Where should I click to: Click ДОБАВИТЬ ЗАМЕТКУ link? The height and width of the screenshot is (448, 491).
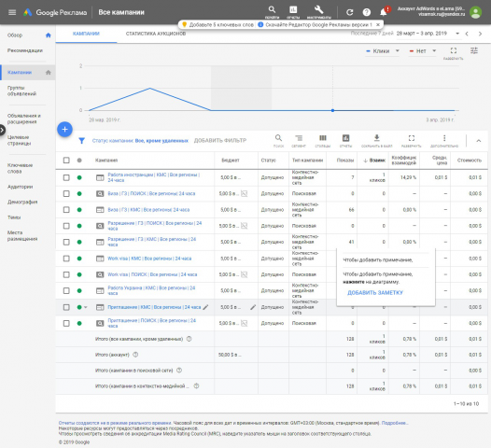[375, 293]
